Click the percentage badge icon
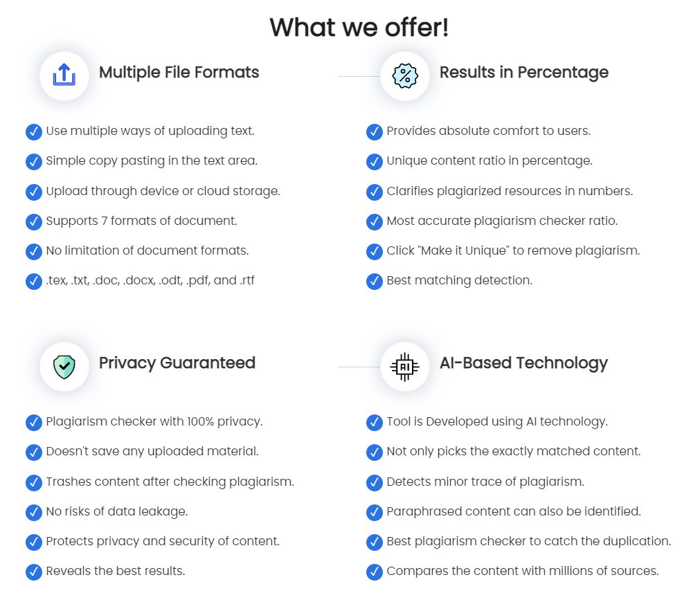This screenshot has height=602, width=700. click(x=405, y=75)
